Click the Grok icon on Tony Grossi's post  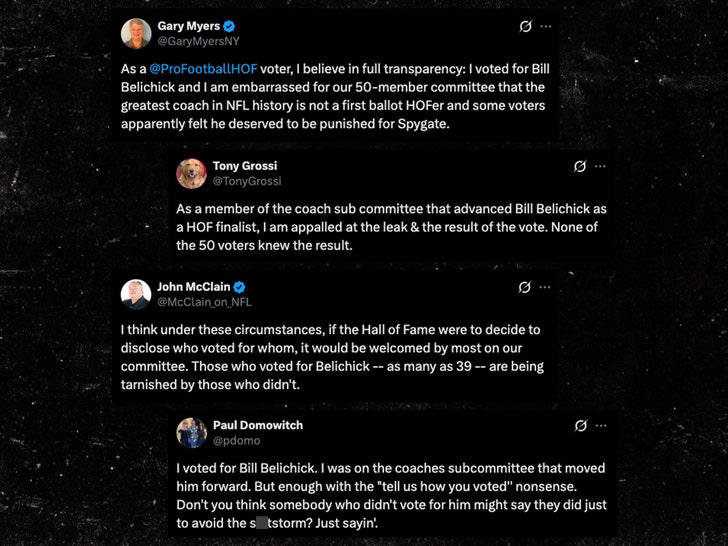pos(580,165)
